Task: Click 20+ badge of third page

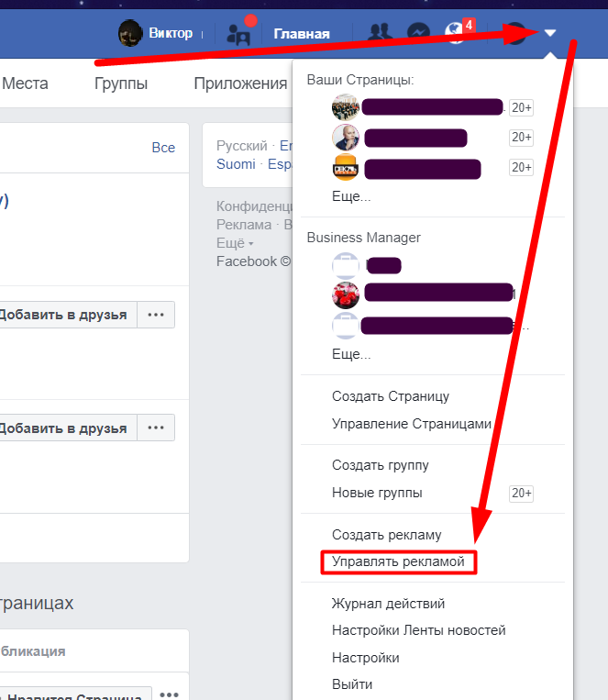Action: click(522, 167)
